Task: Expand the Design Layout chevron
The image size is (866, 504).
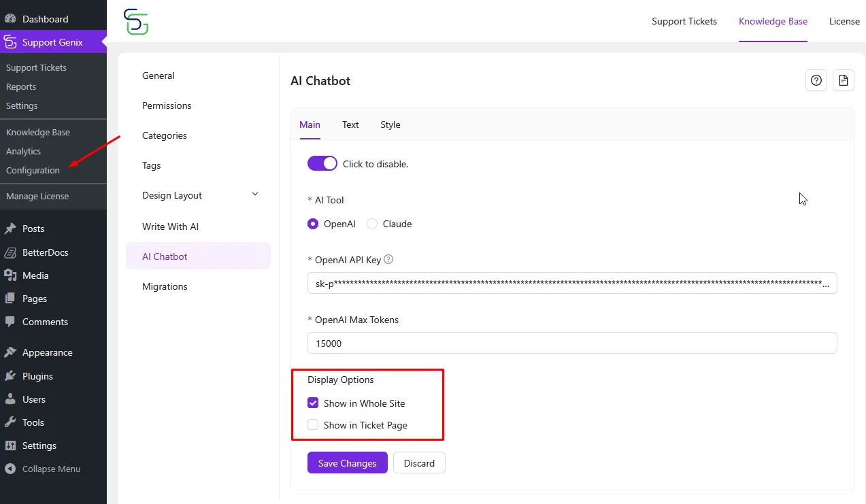Action: coord(255,195)
